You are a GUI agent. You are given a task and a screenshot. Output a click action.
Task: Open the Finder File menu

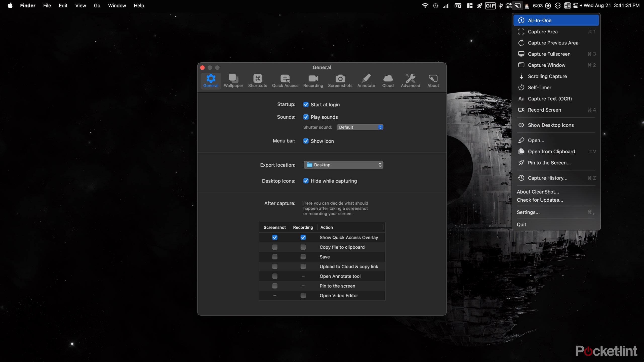pyautogui.click(x=47, y=6)
